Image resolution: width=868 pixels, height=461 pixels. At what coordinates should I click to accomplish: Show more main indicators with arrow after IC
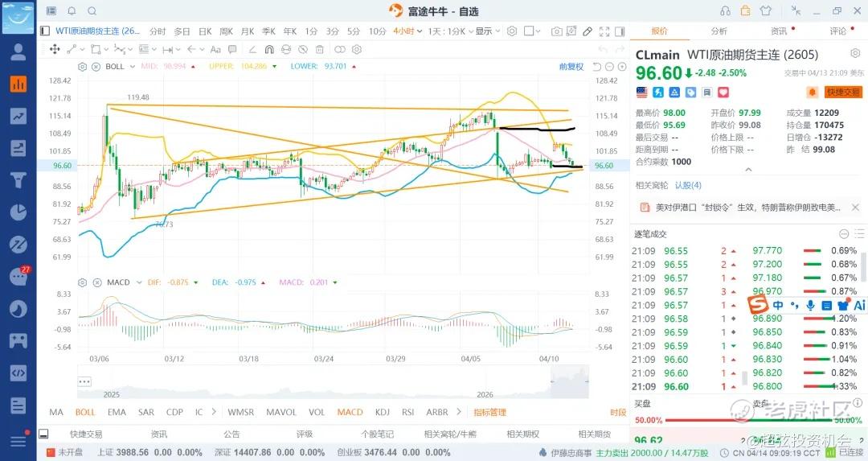coord(214,412)
